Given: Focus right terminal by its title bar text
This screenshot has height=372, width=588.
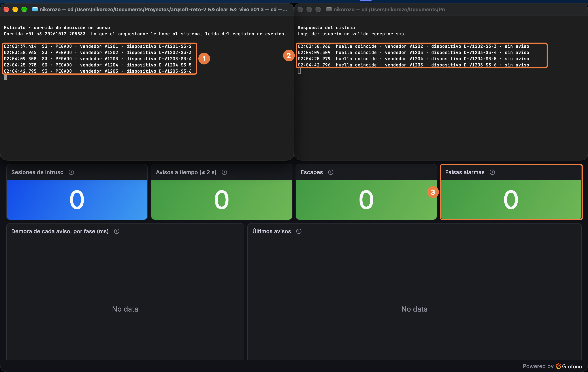Looking at the screenshot, I should pyautogui.click(x=389, y=10).
